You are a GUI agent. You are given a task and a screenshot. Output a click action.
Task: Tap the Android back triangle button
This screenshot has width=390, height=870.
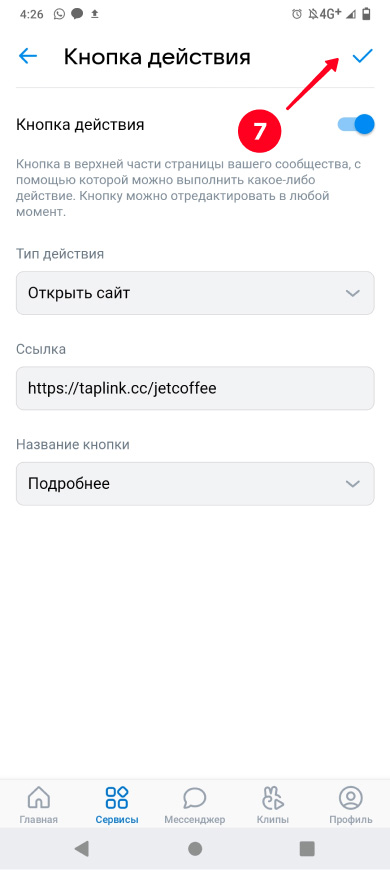click(82, 848)
